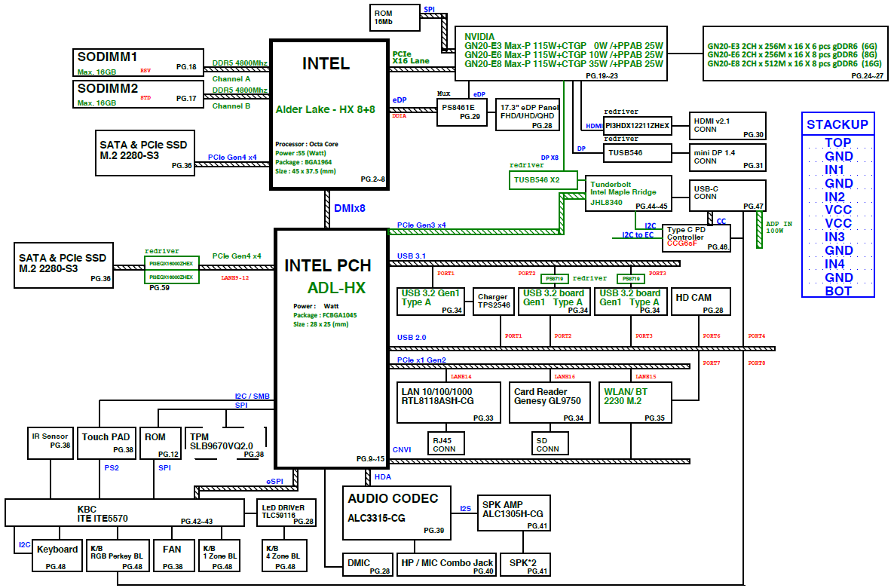Click the USB 2.0 bus label
The width and height of the screenshot is (894, 588).
412,338
